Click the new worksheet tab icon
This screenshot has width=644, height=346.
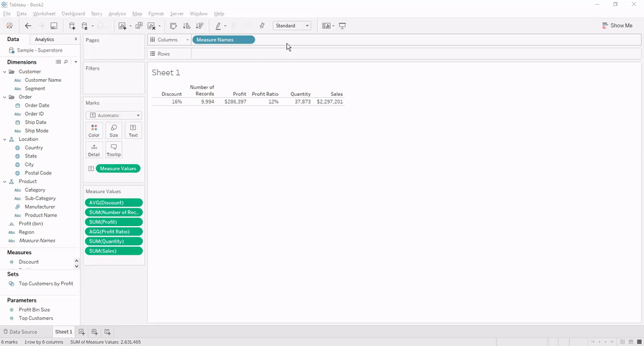82,332
